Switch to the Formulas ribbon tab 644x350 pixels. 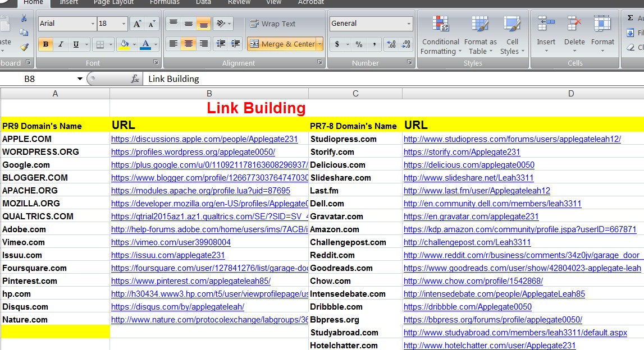tap(164, 3)
